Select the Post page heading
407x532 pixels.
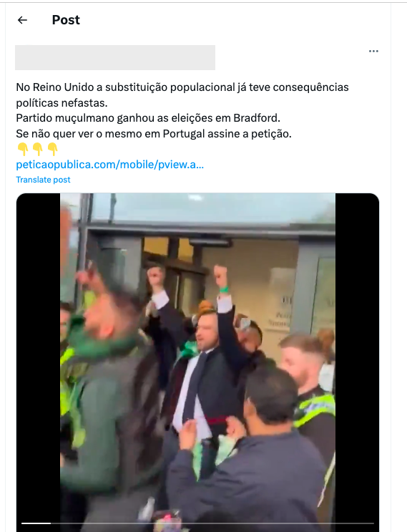click(x=66, y=20)
